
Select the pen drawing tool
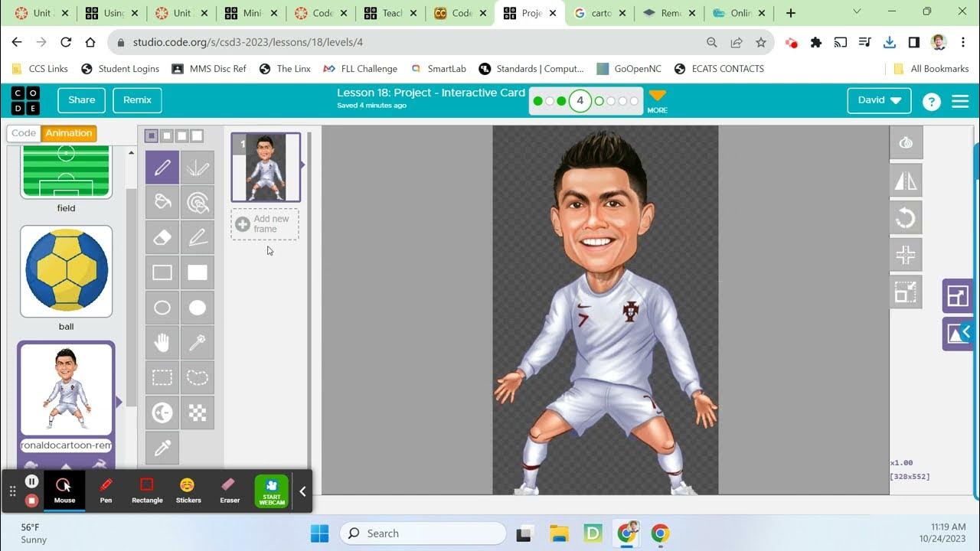(162, 168)
